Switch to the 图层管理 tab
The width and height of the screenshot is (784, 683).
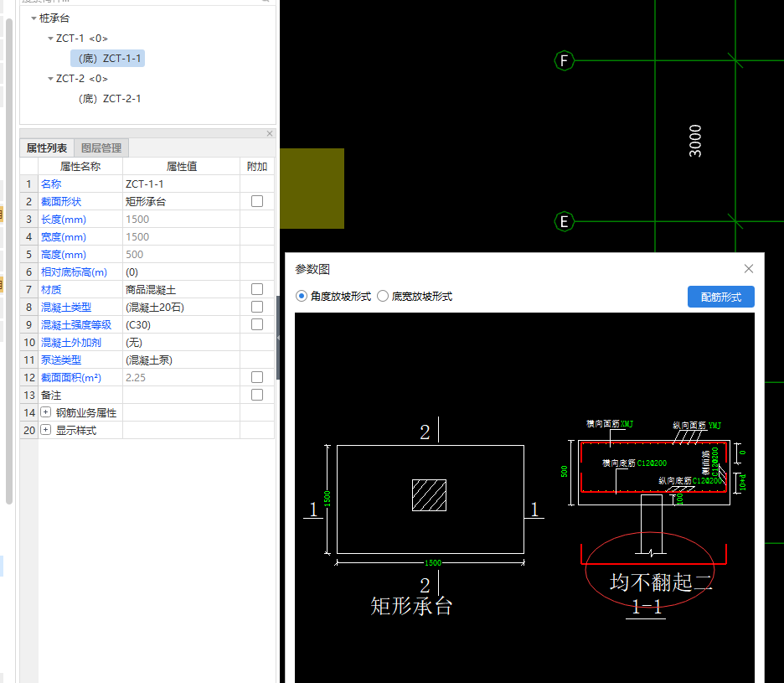pyautogui.click(x=101, y=148)
